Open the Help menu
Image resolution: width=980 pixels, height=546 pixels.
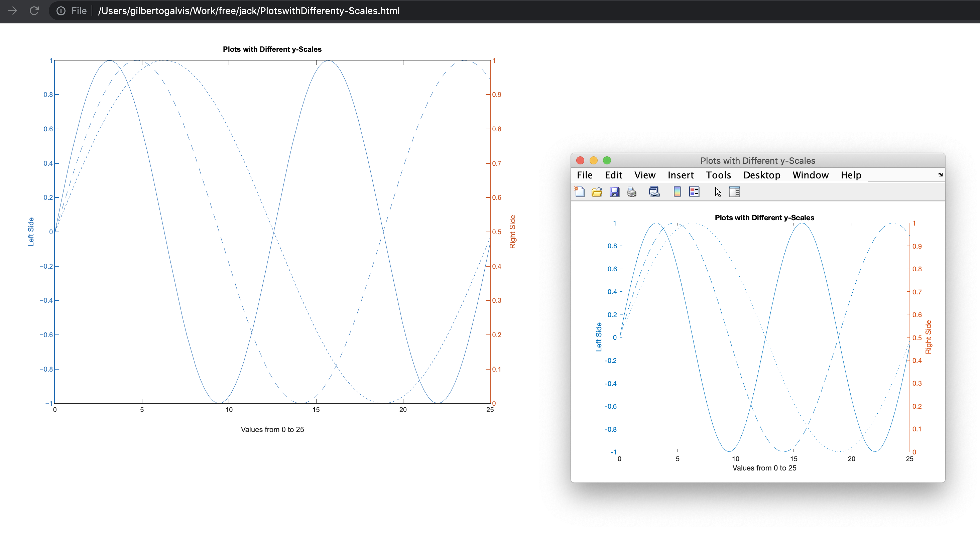pos(851,175)
